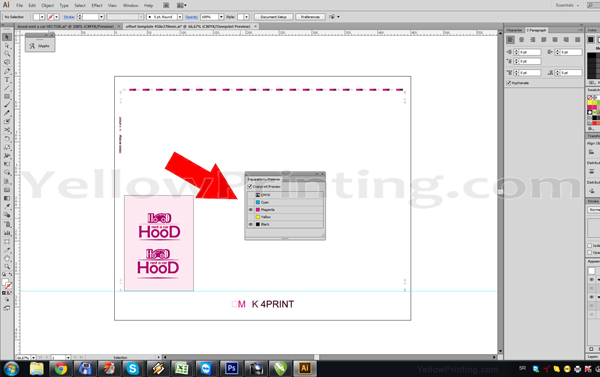Open the Opacity dropdown arrow
600x377 pixels.
221,17
